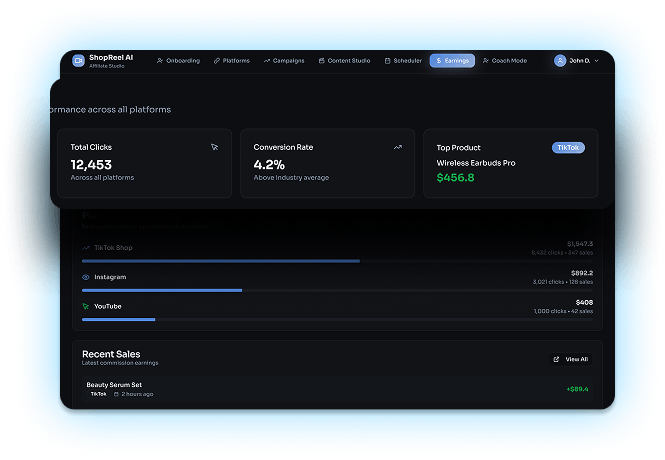
Task: Click the cursor icon in Total Clicks card
Action: click(x=215, y=147)
